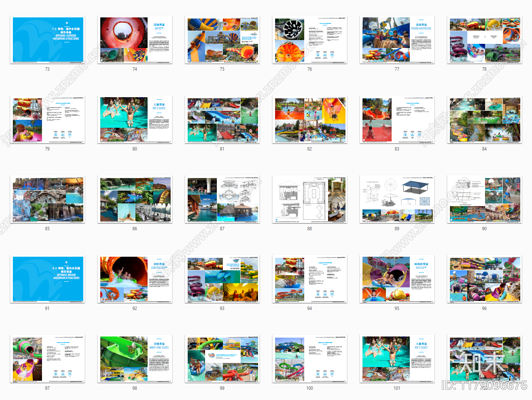Viewport: 532px width, 400px height.
Task: Select page thumbnail 98 Inner-Tube Slides
Action: tap(135, 359)
